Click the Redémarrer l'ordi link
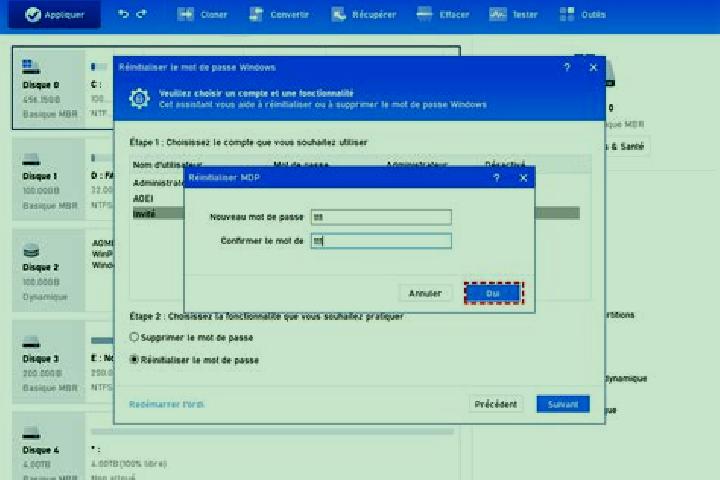 tap(167, 404)
